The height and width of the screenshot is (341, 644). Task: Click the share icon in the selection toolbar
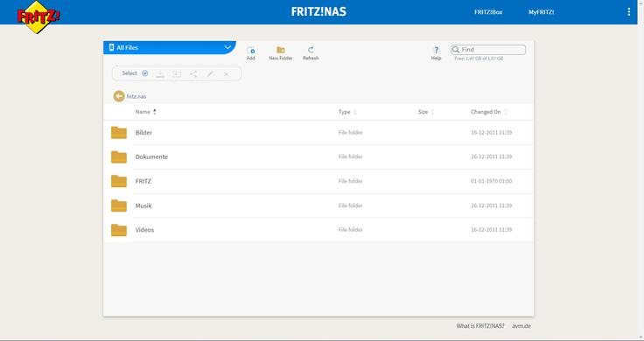tap(193, 73)
